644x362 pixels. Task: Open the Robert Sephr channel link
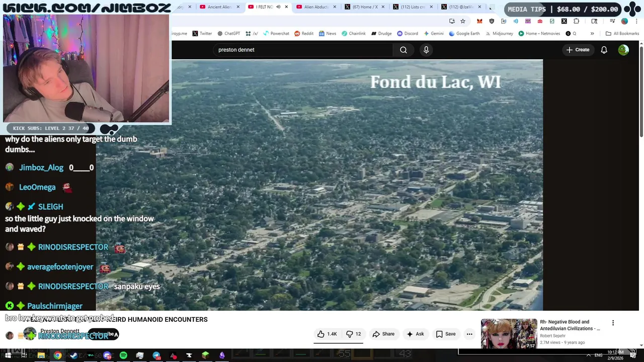(x=552, y=336)
